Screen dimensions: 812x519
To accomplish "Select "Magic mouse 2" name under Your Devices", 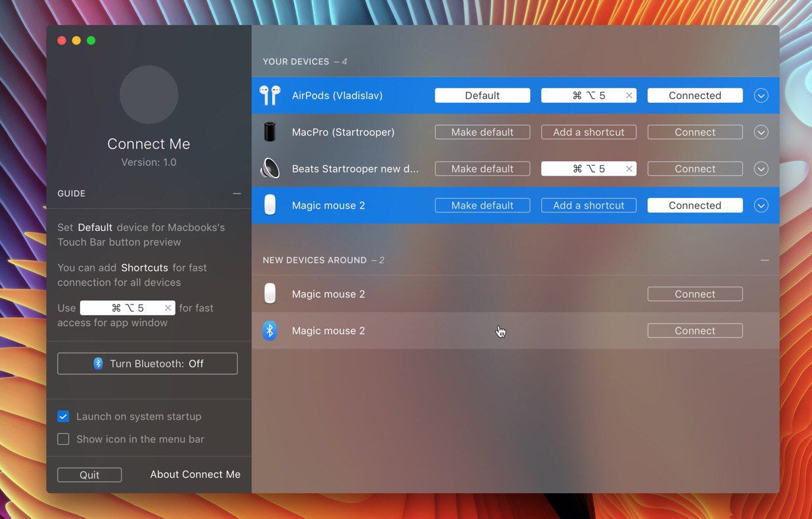I will [328, 206].
